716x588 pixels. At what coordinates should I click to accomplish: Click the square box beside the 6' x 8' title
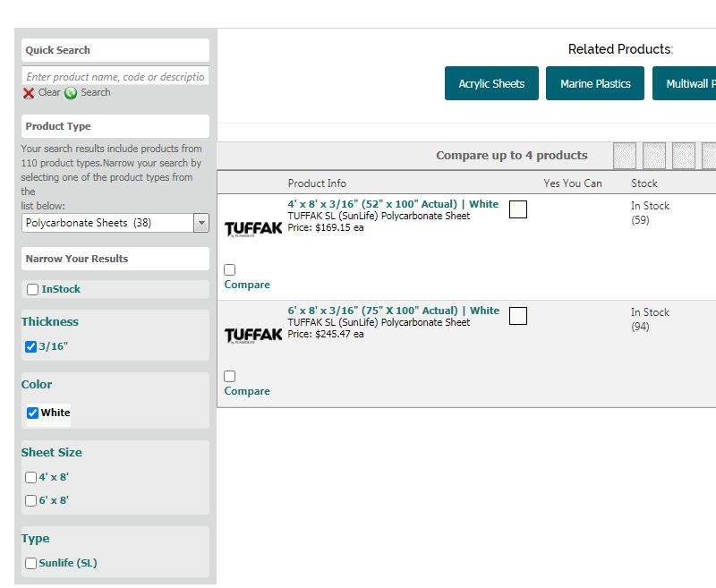[x=518, y=315]
